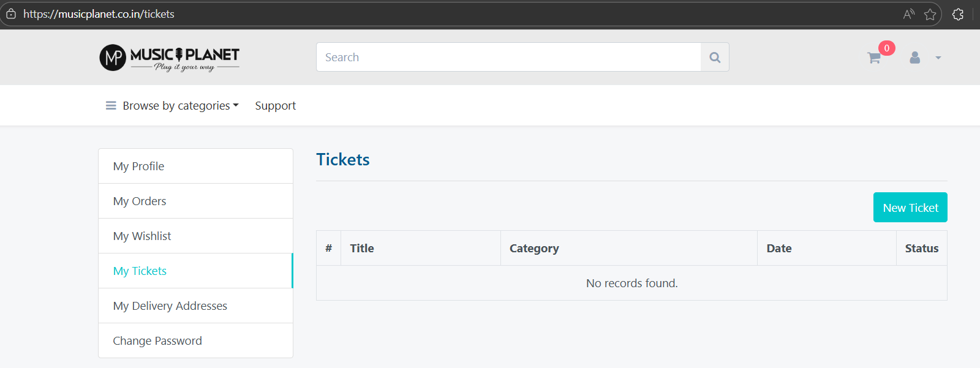Click the hamburger icon beside Browse by categories
980x368 pixels.
111,106
